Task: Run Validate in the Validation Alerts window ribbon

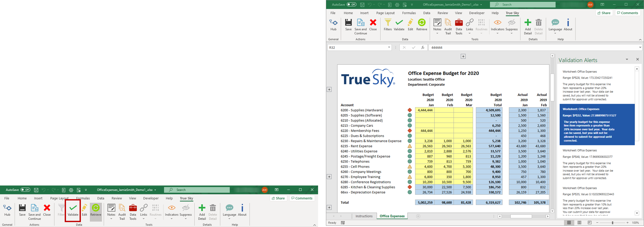Action: coord(399,25)
